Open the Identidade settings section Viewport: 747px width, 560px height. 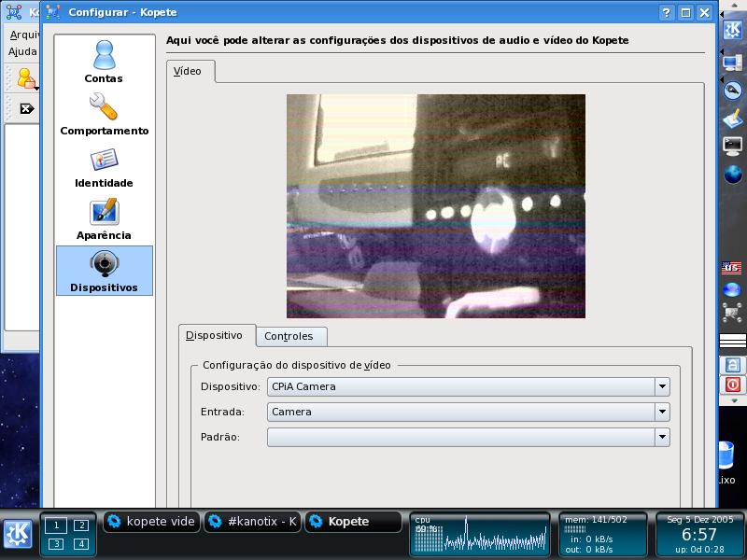(104, 167)
